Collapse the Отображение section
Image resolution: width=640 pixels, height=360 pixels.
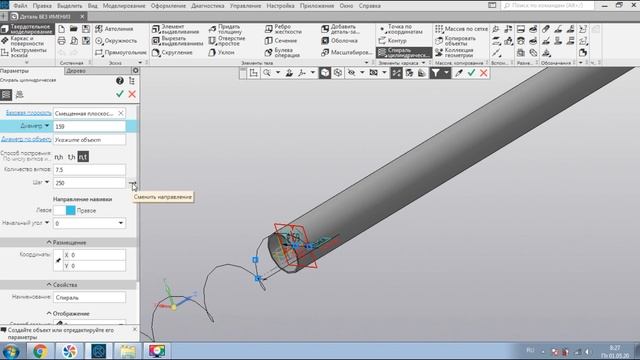click(x=68, y=313)
